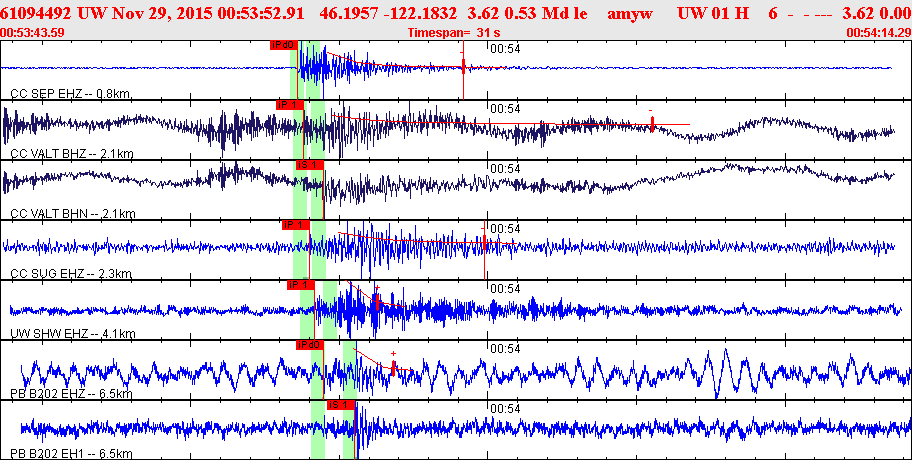The height and width of the screenshot is (460, 912).
Task: Click the 00:54 time tick on SUG EHZ row
Action: coord(505,228)
